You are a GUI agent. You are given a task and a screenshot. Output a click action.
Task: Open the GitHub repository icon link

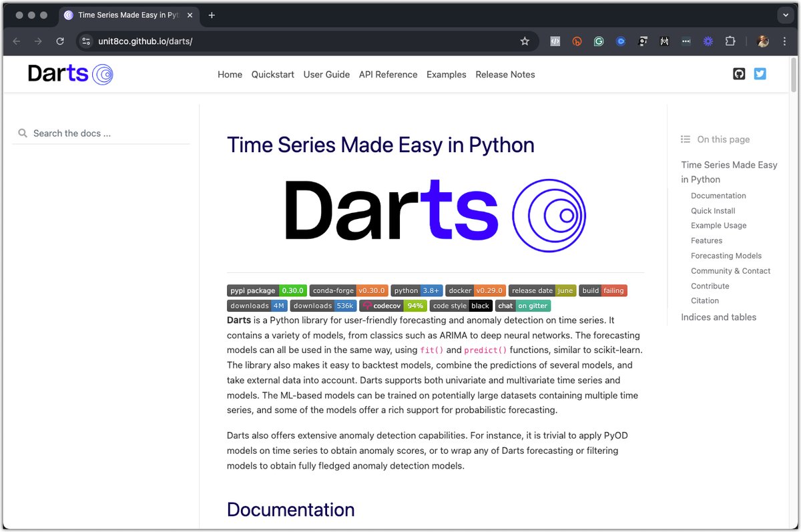(x=739, y=74)
